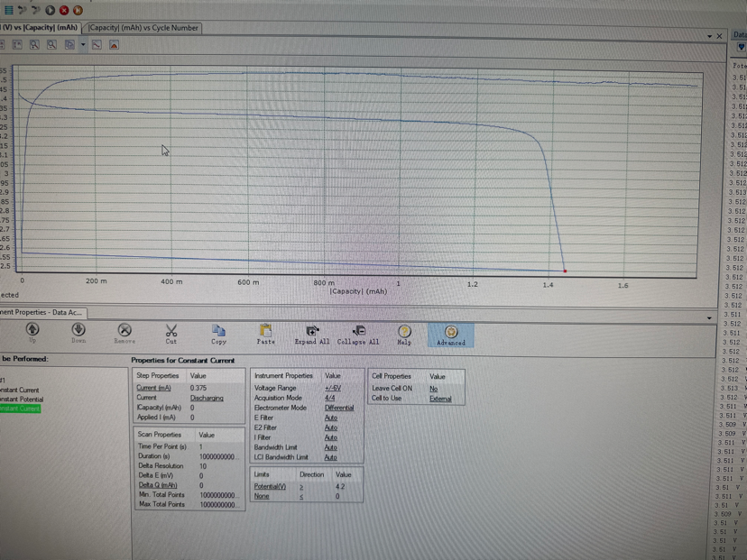The width and height of the screenshot is (747, 560).
Task: Click the Remove step icon
Action: 124,331
